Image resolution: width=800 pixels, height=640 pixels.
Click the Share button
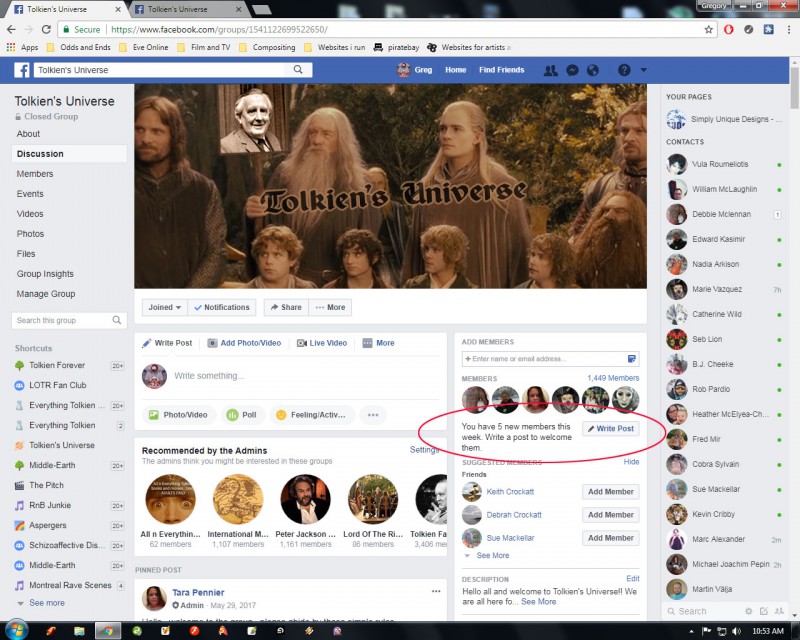286,307
